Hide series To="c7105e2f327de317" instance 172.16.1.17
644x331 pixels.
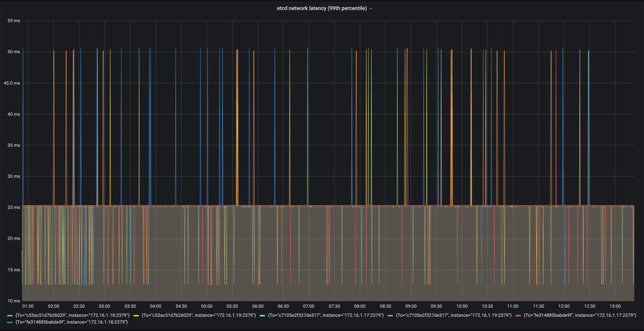[x=326, y=315]
